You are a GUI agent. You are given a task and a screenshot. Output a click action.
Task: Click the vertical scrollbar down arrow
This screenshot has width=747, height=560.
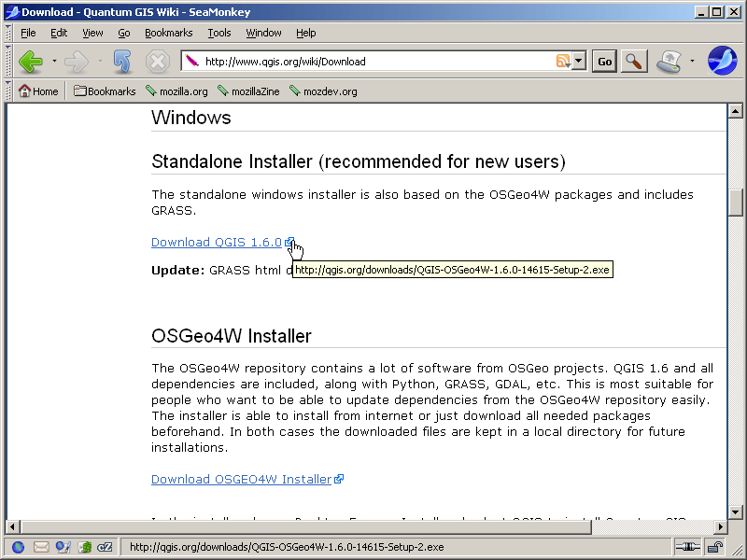[736, 511]
